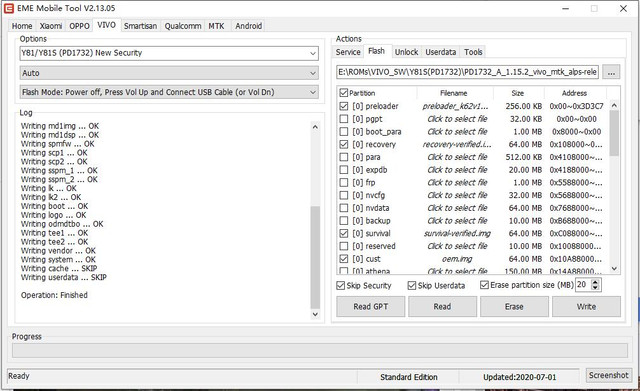Open the Smartisan tab
This screenshot has width=640, height=391.
(x=140, y=26)
